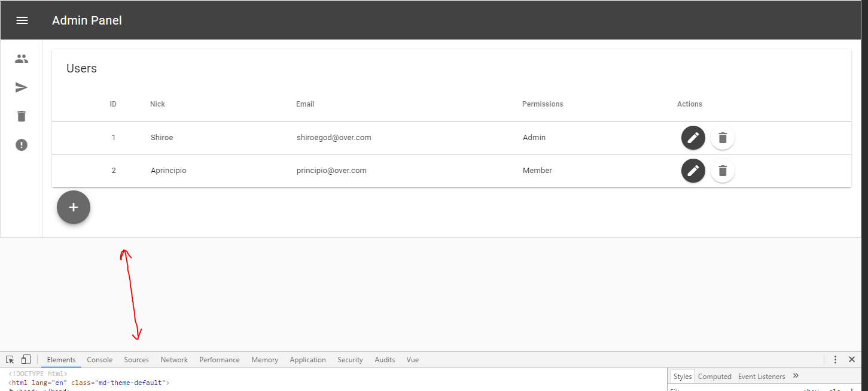
Task: Edit the user Shiroe with the pencil icon
Action: click(693, 138)
